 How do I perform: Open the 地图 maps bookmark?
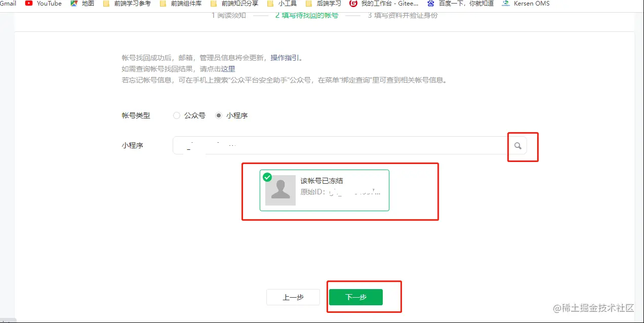(x=83, y=4)
